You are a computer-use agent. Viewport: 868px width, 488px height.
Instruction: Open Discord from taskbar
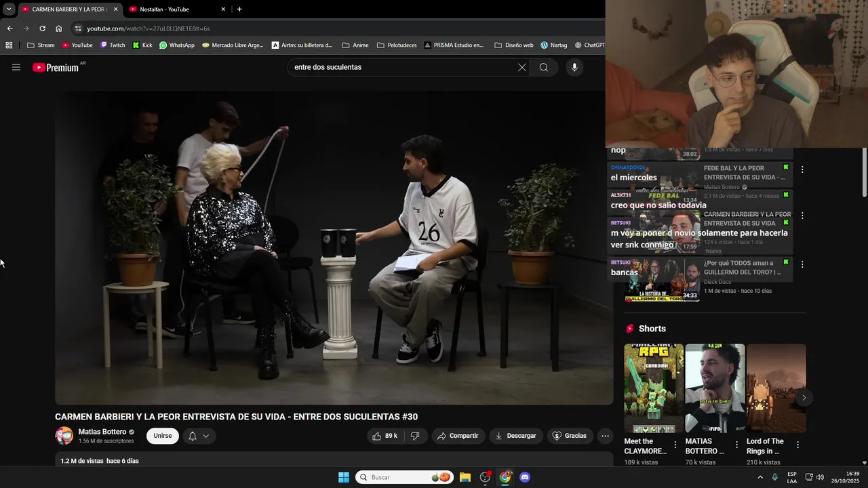[x=524, y=477]
